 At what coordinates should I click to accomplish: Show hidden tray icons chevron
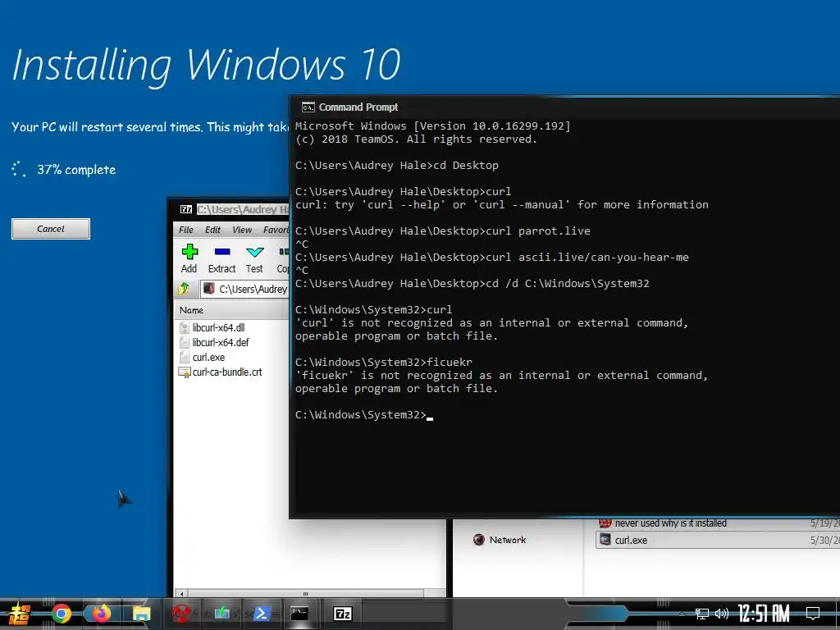pos(682,614)
